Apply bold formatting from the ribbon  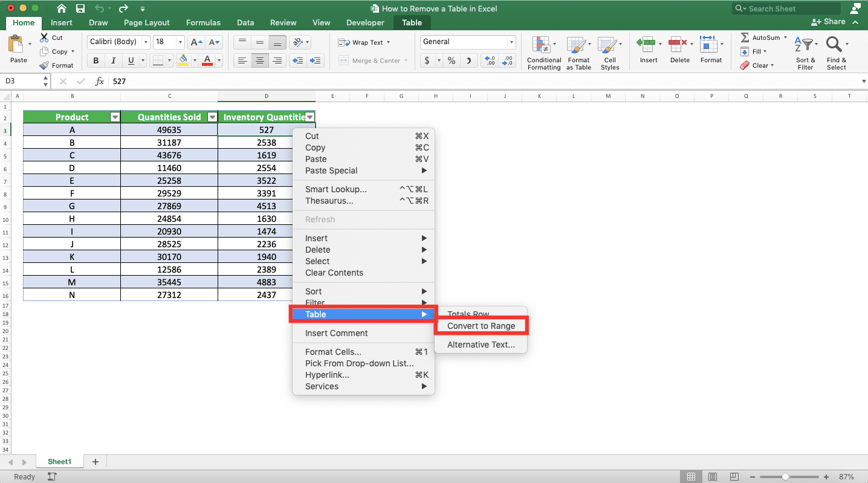[95, 60]
